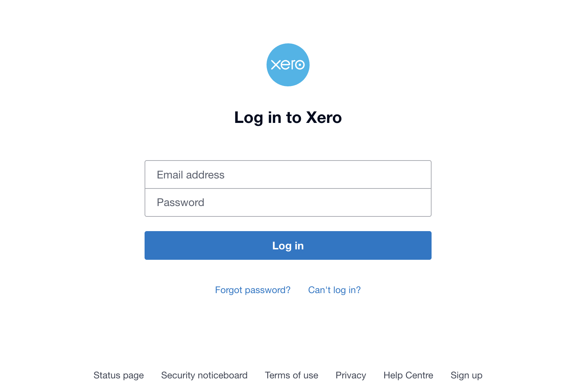This screenshot has height=392, width=579.
Task: Reset credentials via Forgot password
Action: pos(253,290)
